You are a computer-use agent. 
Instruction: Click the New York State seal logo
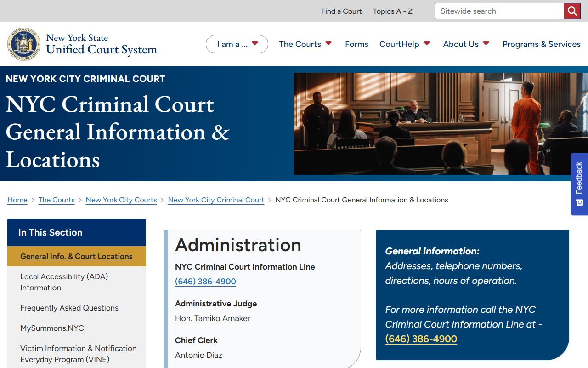tap(24, 44)
